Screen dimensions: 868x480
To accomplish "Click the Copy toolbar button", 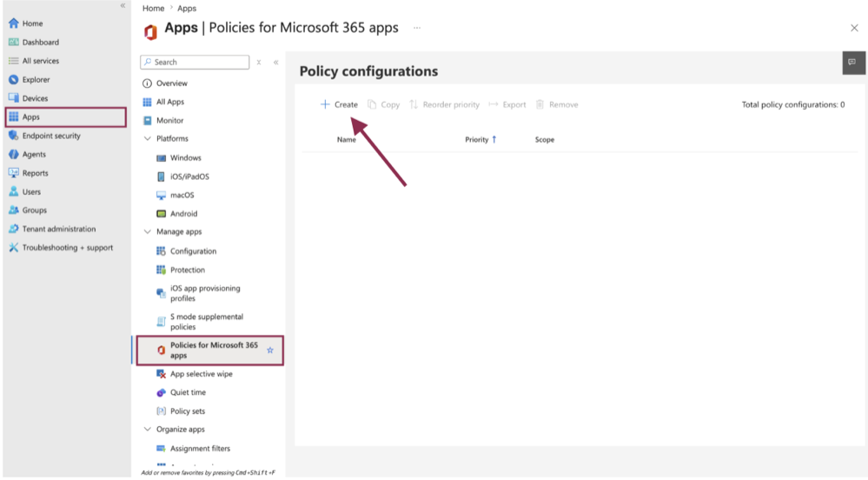I will 384,104.
